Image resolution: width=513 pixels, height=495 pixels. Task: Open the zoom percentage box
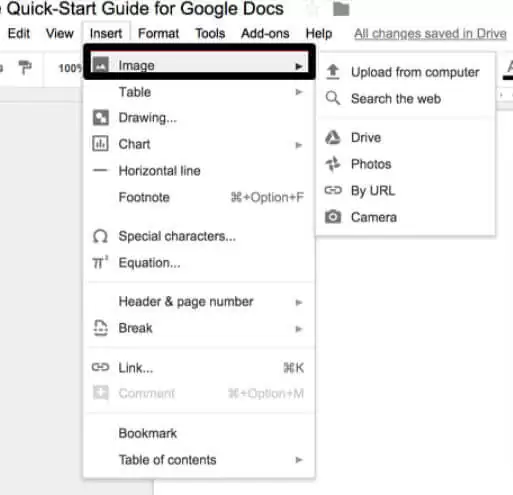tap(70, 68)
